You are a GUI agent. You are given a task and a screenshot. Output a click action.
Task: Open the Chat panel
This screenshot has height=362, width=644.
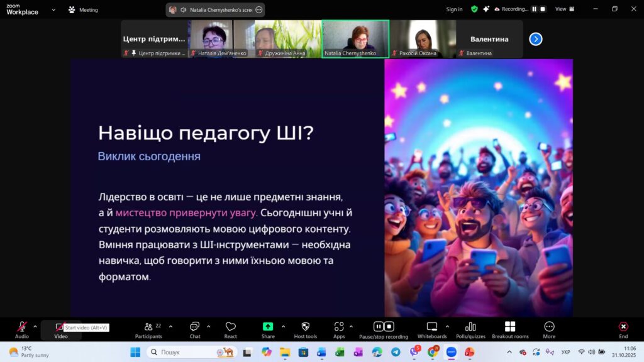coord(195,329)
